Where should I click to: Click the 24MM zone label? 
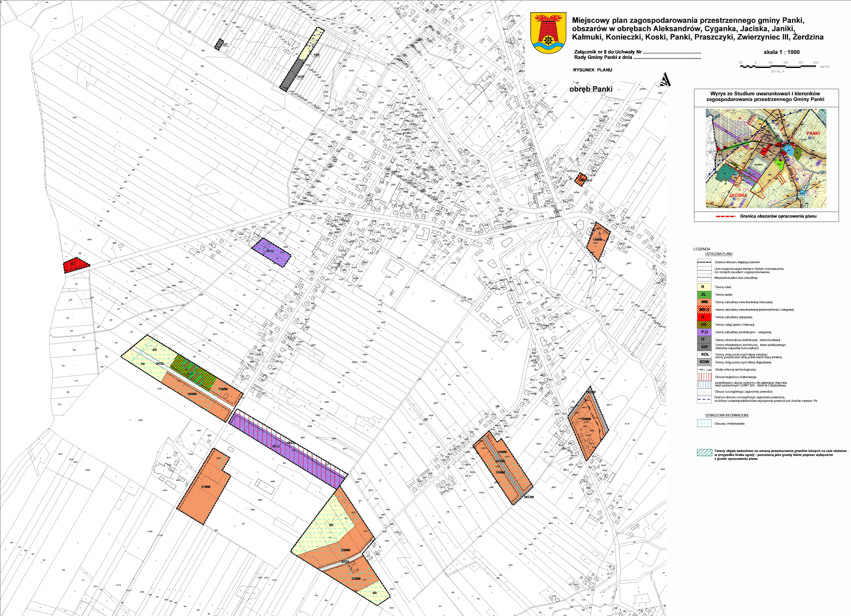click(x=500, y=472)
